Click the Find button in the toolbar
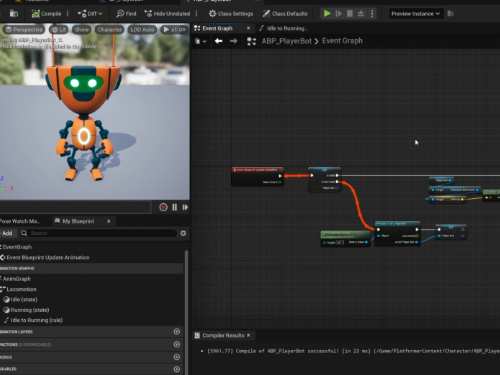The image size is (500, 375). [x=126, y=14]
